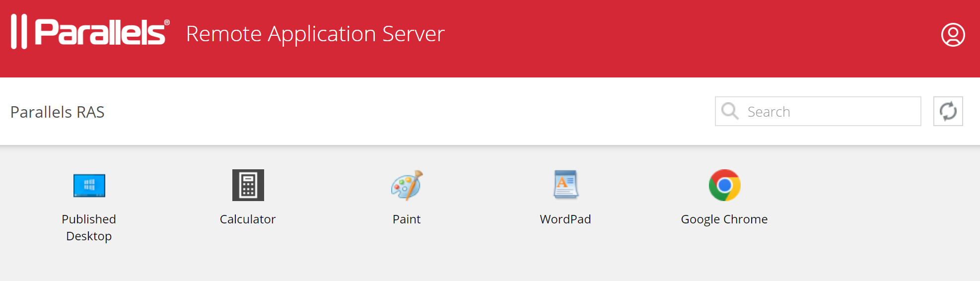Click the Parallels double-bar logo mark
The width and height of the screenshot is (980, 281).
19,32
